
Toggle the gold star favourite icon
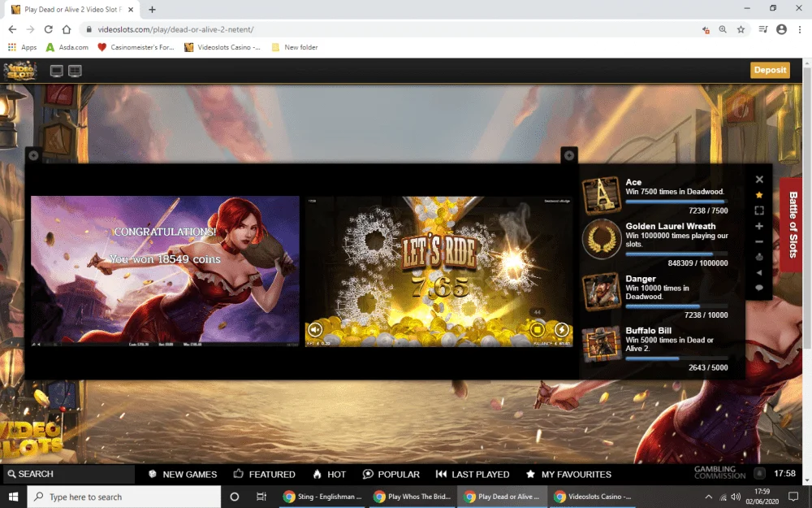[x=759, y=195]
